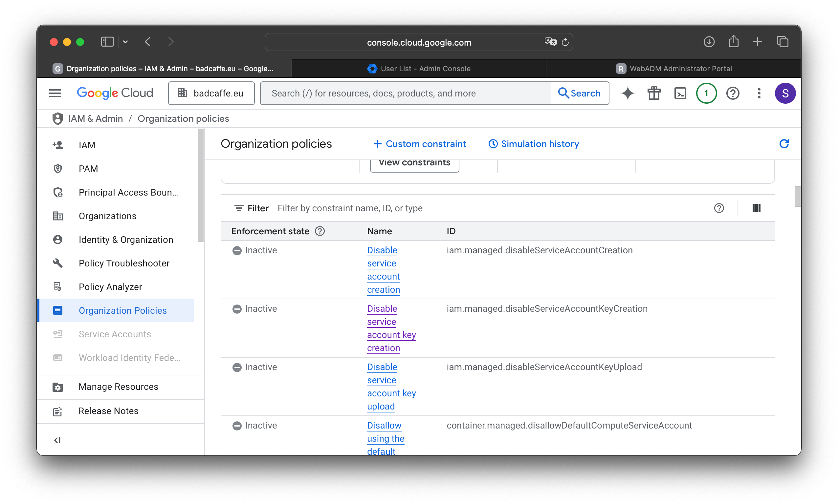Screen dimensions: 838x504
Task: Open notifications badge showing 1
Action: 706,93
